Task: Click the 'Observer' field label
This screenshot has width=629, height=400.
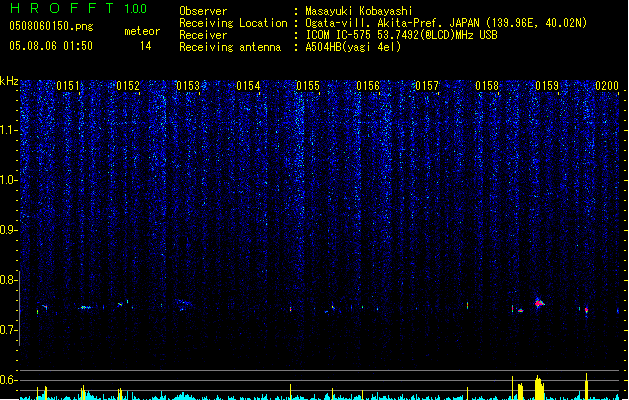Action: [203, 11]
